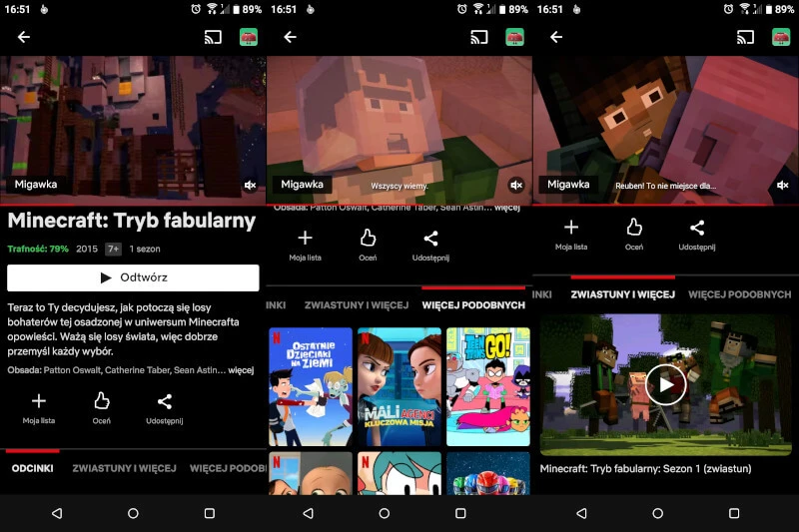Expand cast with 'więcej' link left screen
Screen dimensions: 799x532
pyautogui.click(x=241, y=370)
